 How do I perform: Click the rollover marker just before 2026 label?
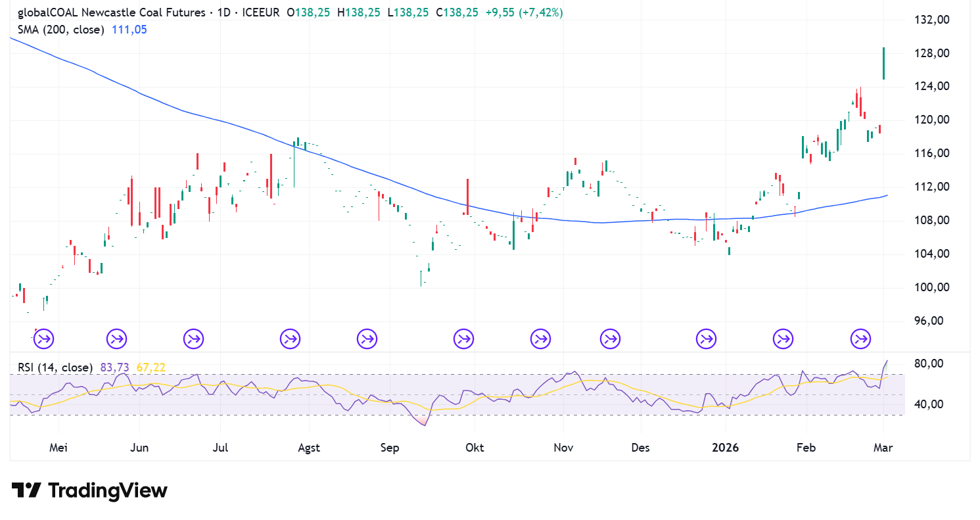[x=706, y=339]
